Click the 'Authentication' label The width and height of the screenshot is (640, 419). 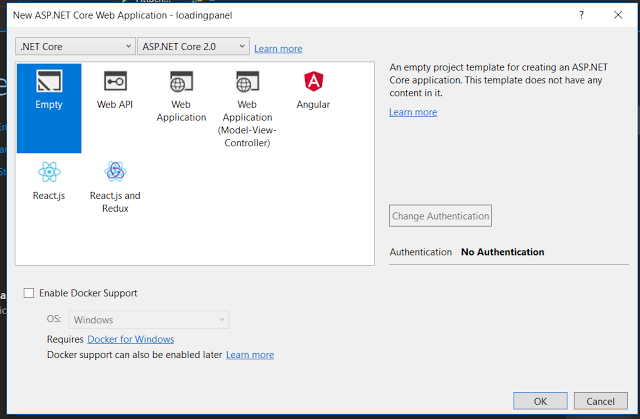click(x=420, y=252)
